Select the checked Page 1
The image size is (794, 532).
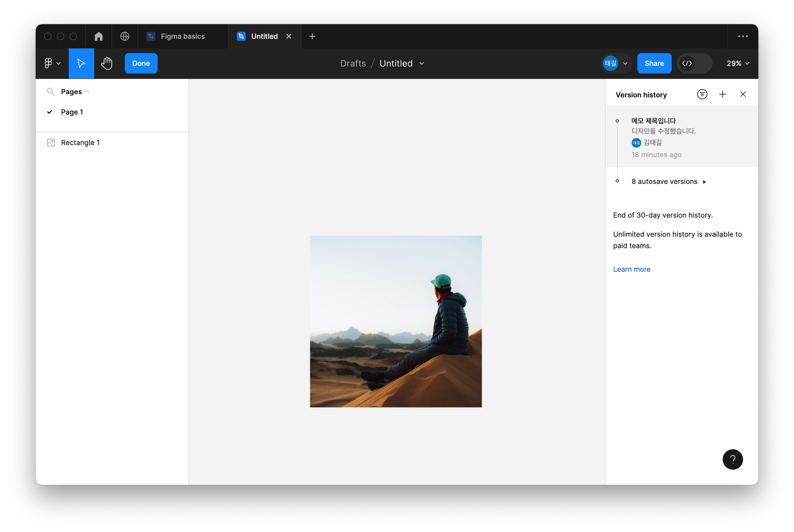point(72,112)
